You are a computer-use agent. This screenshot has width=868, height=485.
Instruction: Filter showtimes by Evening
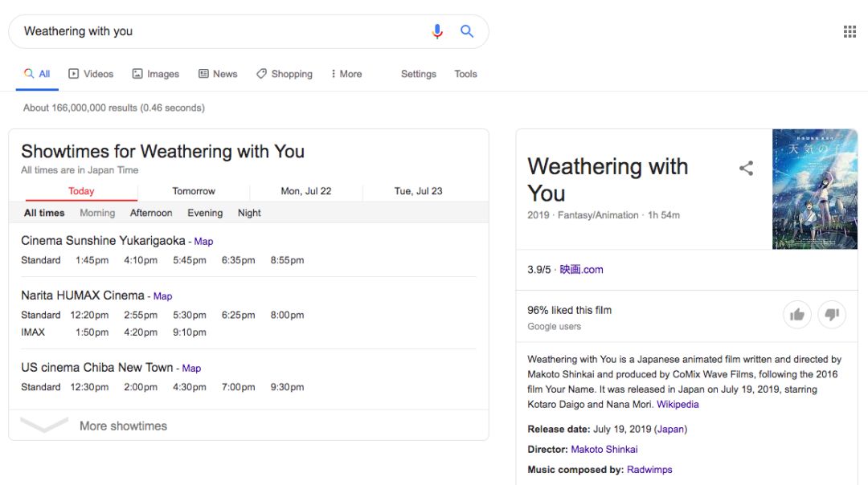pos(205,213)
